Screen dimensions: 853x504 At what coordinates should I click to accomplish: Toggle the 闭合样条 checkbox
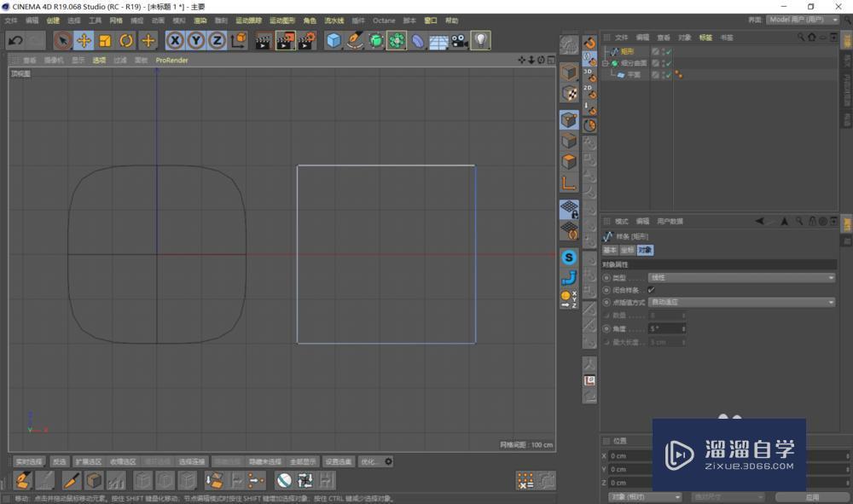click(x=652, y=290)
